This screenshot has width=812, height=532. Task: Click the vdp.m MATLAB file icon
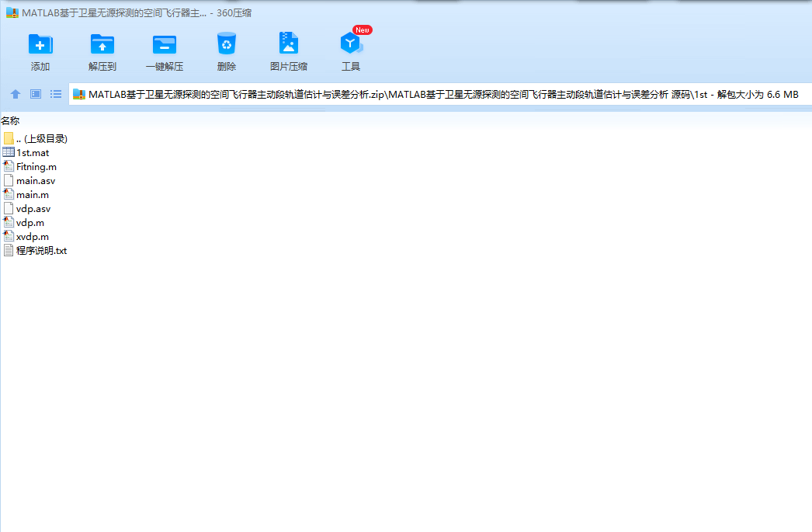coord(9,221)
